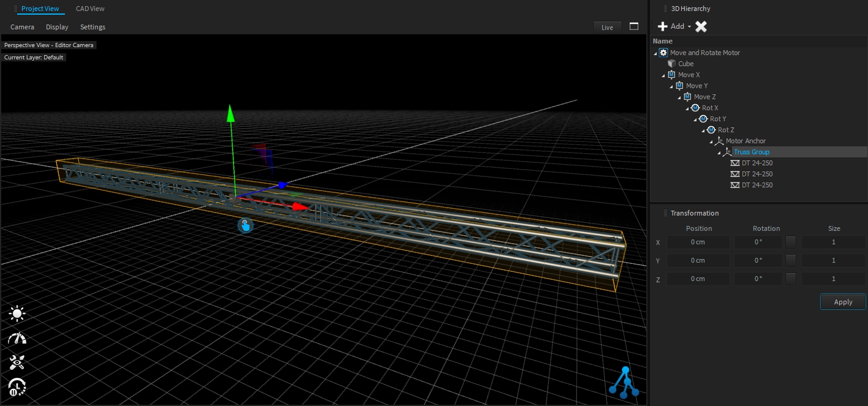Viewport: 868px width, 406px height.
Task: Maximize the viewport with the window icon
Action: [634, 27]
